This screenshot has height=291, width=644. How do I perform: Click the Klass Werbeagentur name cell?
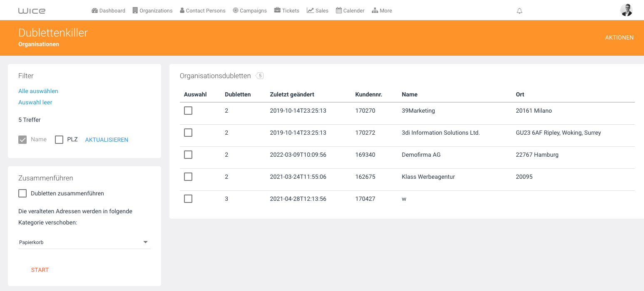tap(428, 177)
